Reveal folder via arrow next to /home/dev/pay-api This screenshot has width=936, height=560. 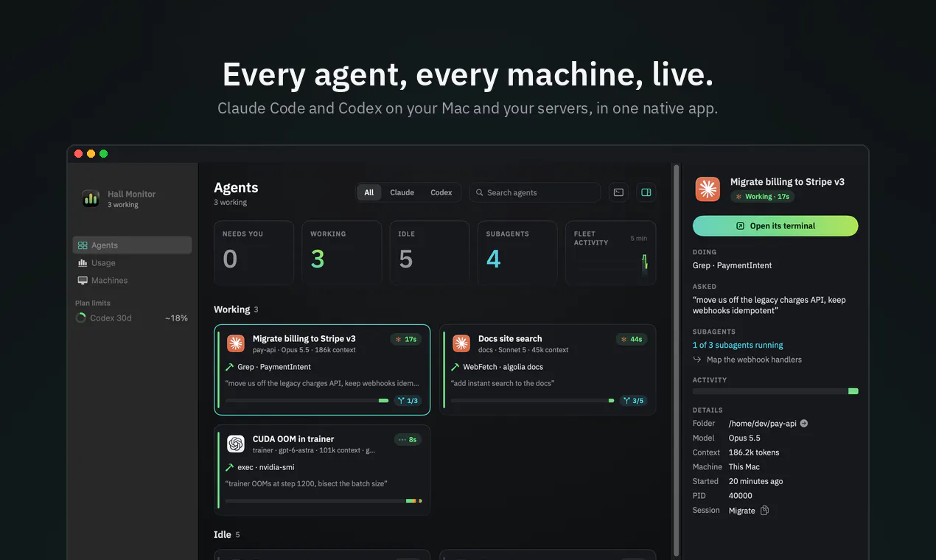pos(804,424)
